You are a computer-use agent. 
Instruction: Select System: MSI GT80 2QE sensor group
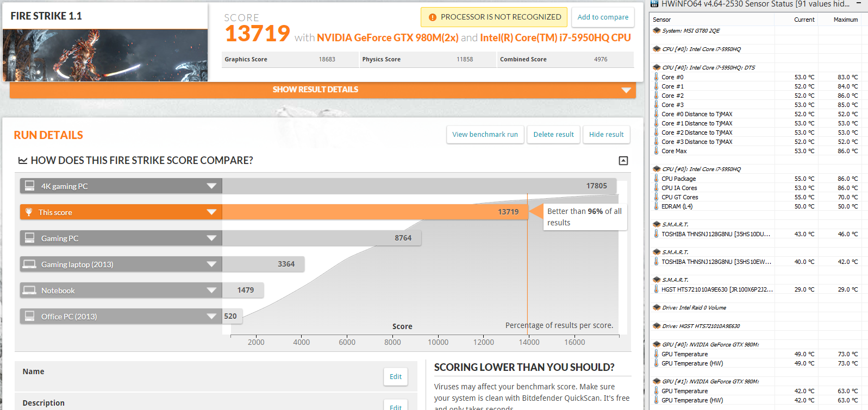click(x=691, y=31)
